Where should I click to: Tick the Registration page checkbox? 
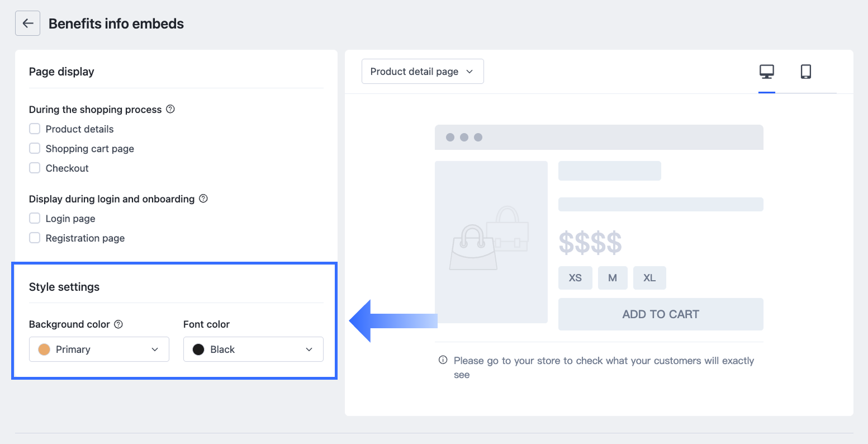click(35, 238)
